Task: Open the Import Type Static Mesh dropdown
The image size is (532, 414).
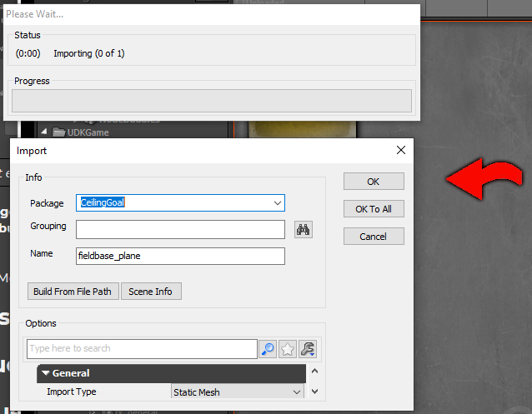Action: tap(238, 392)
